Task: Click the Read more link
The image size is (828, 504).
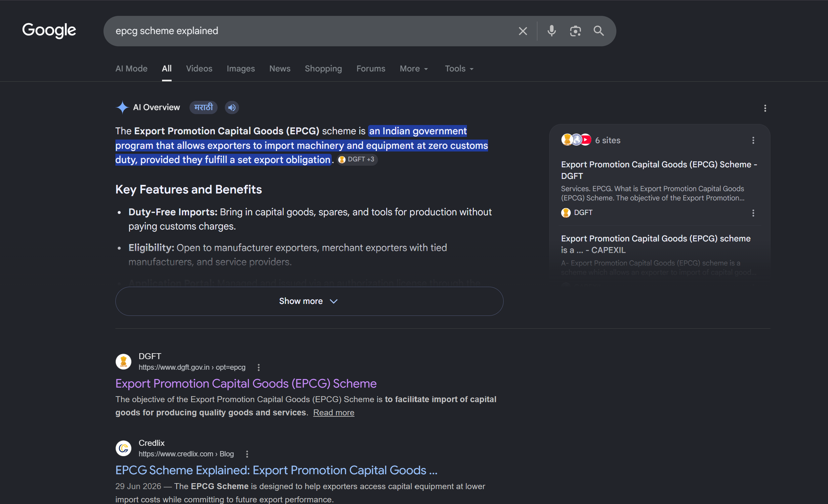Action: click(334, 413)
